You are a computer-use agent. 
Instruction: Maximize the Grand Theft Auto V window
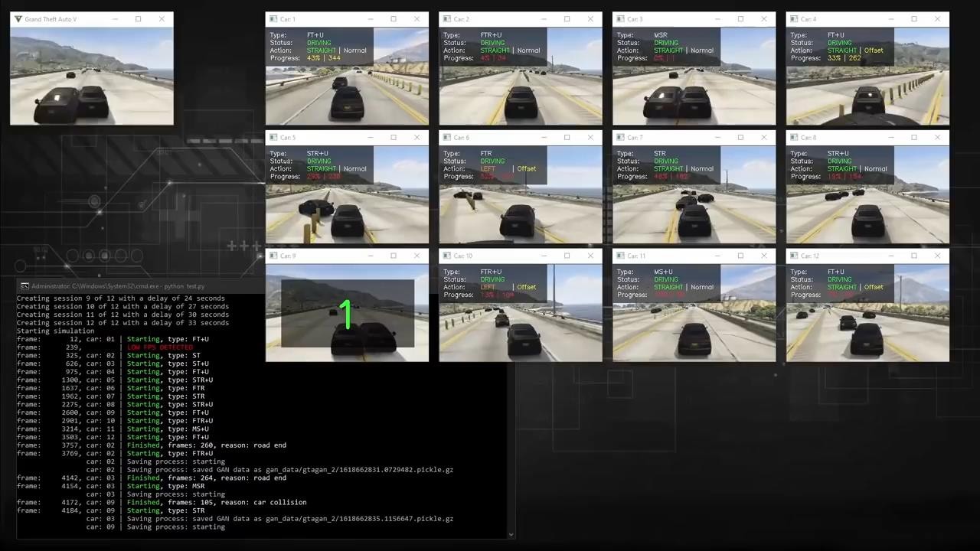[139, 19]
